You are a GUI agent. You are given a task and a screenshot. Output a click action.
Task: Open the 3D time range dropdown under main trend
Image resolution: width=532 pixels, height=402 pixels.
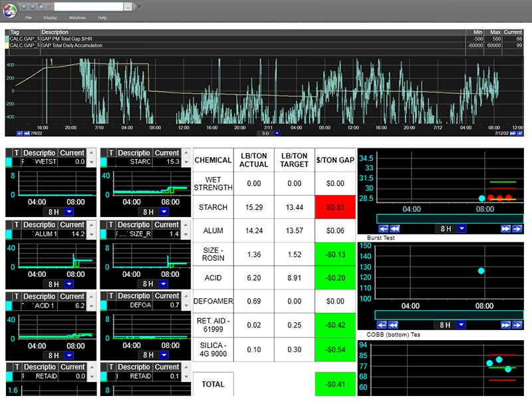[x=277, y=133]
